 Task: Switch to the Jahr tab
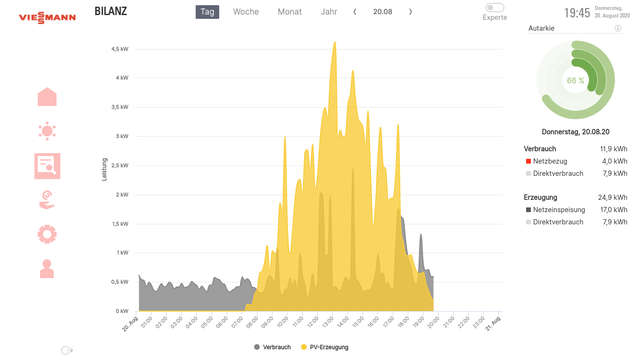[329, 12]
